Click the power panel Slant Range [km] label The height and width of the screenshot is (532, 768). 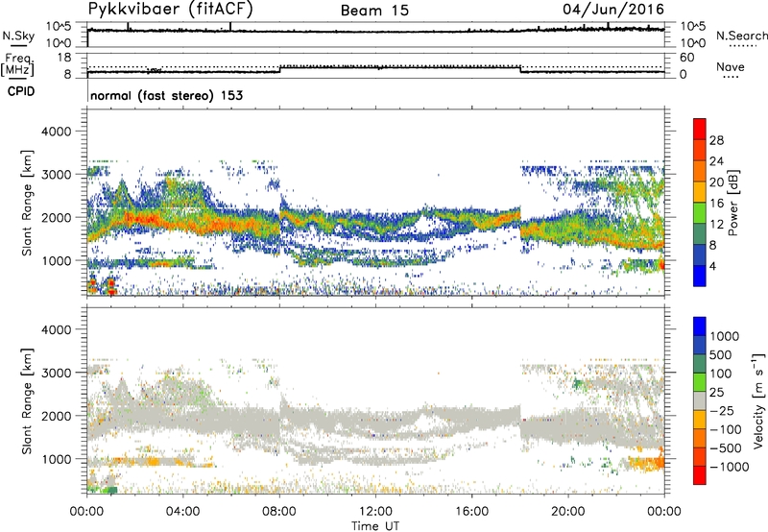(27, 203)
